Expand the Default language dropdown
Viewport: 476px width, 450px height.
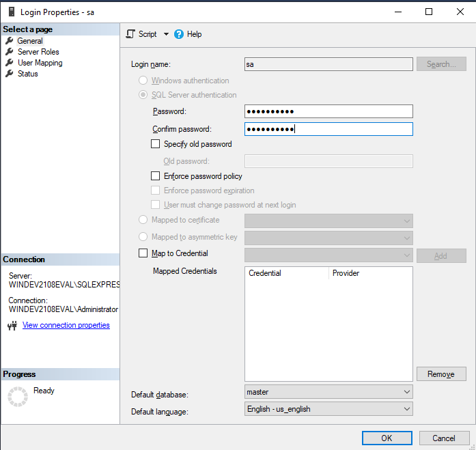pyautogui.click(x=328, y=409)
